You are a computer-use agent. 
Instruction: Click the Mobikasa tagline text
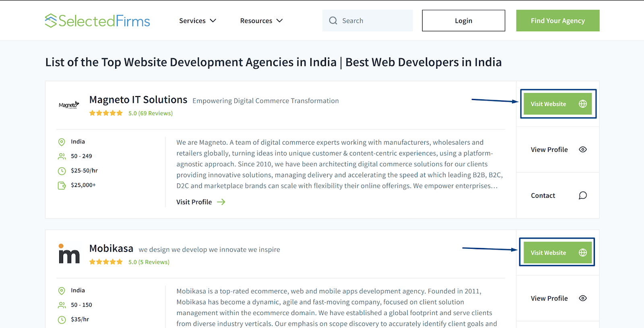point(209,250)
